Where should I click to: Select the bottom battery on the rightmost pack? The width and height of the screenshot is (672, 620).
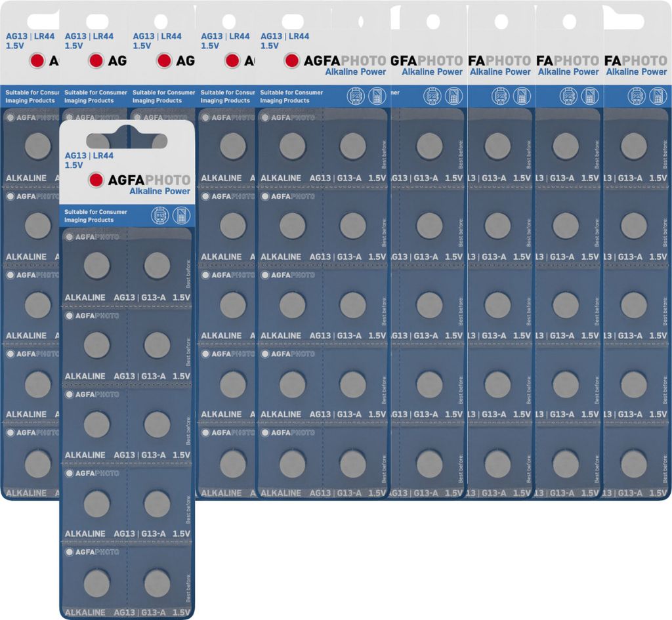pos(633,463)
